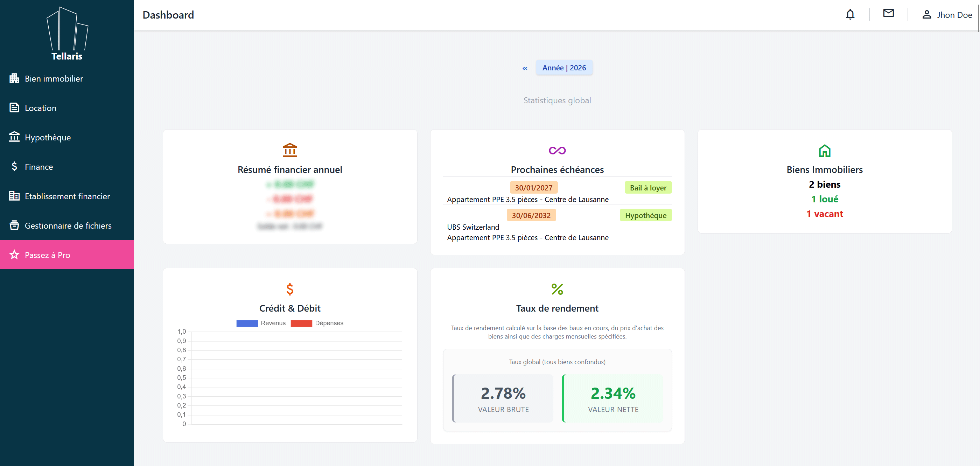Click the 2.34% Valeur nette card

click(x=612, y=398)
